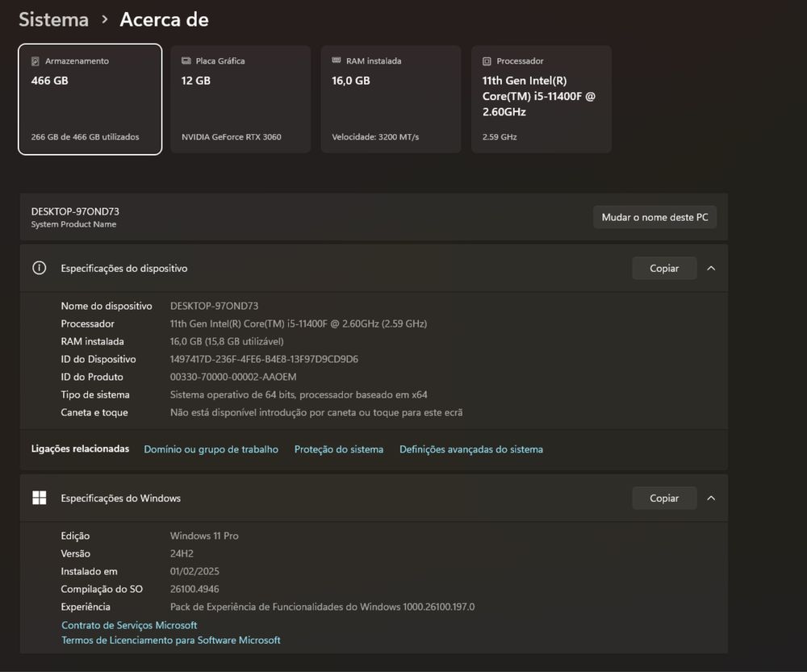Screen dimensions: 807x672
Task: Click the Windows logo icon
Action: [39, 498]
